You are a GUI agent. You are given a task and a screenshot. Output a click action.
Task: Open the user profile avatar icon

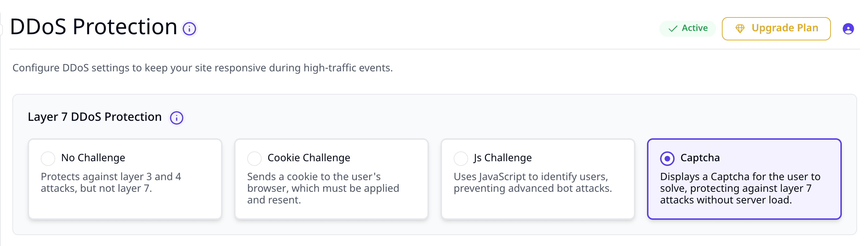[848, 29]
